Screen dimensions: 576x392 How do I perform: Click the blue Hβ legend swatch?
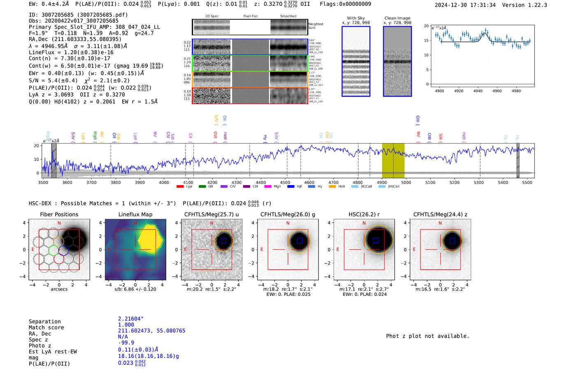(291, 186)
